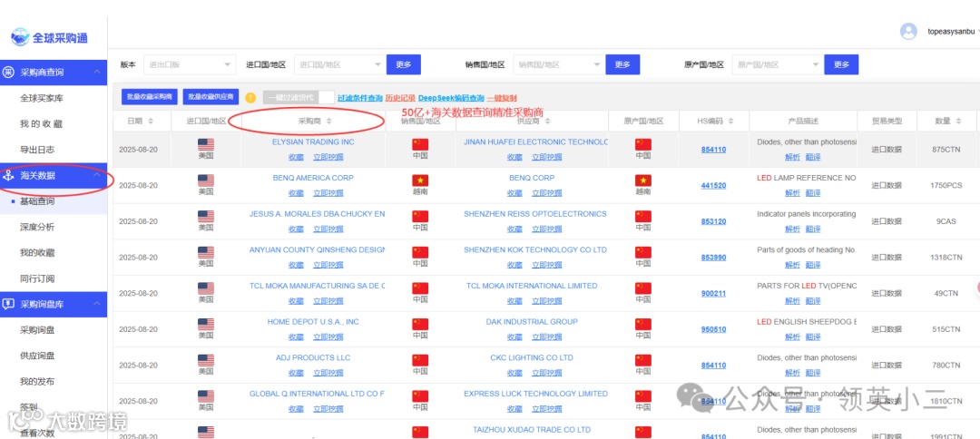This screenshot has height=439, width=980.
Task: Collapse the 采购询盘库 section chevron
Action: click(97, 304)
